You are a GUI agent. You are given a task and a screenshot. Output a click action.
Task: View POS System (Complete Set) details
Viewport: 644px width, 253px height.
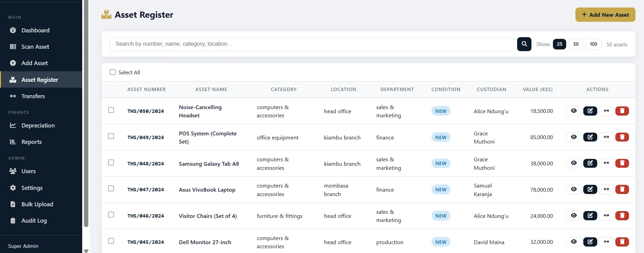(574, 137)
